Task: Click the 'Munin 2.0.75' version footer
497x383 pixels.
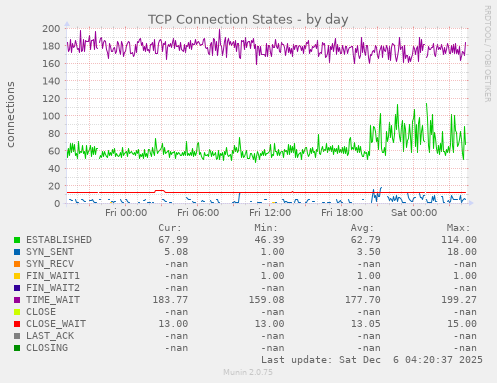Action: [x=248, y=372]
